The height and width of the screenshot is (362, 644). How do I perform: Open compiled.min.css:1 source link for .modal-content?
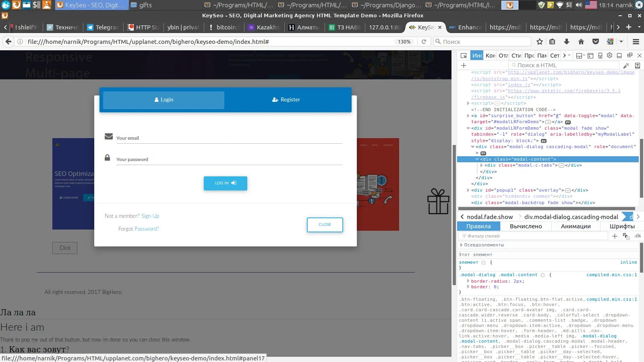click(612, 275)
